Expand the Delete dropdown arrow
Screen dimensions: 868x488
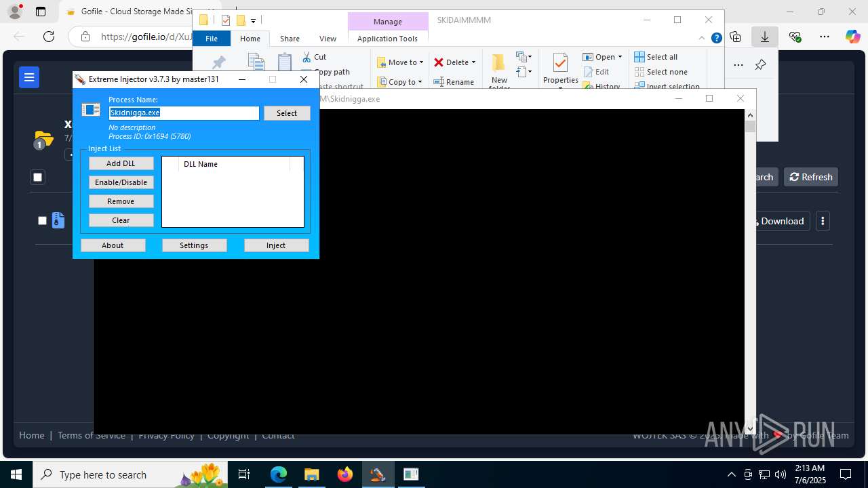point(473,62)
